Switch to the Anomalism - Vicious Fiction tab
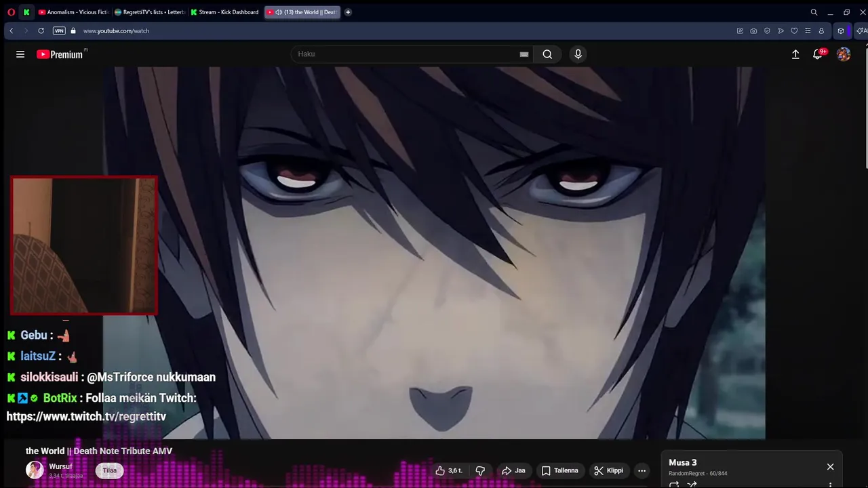The height and width of the screenshot is (488, 868). point(73,12)
